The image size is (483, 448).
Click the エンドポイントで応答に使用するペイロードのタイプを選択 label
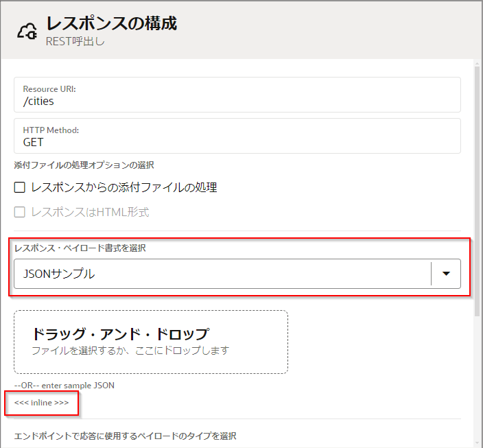pyautogui.click(x=125, y=436)
